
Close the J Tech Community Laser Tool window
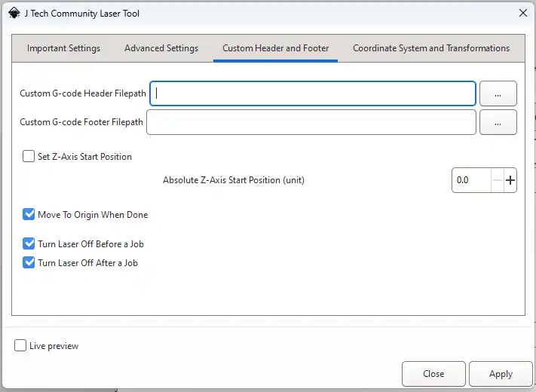pos(522,14)
